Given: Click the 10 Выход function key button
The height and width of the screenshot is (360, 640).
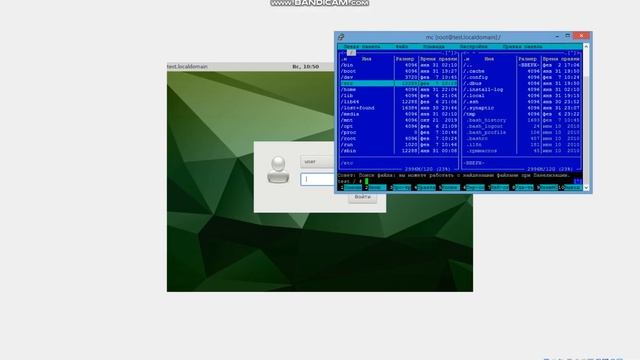Looking at the screenshot, I should coord(570,187).
